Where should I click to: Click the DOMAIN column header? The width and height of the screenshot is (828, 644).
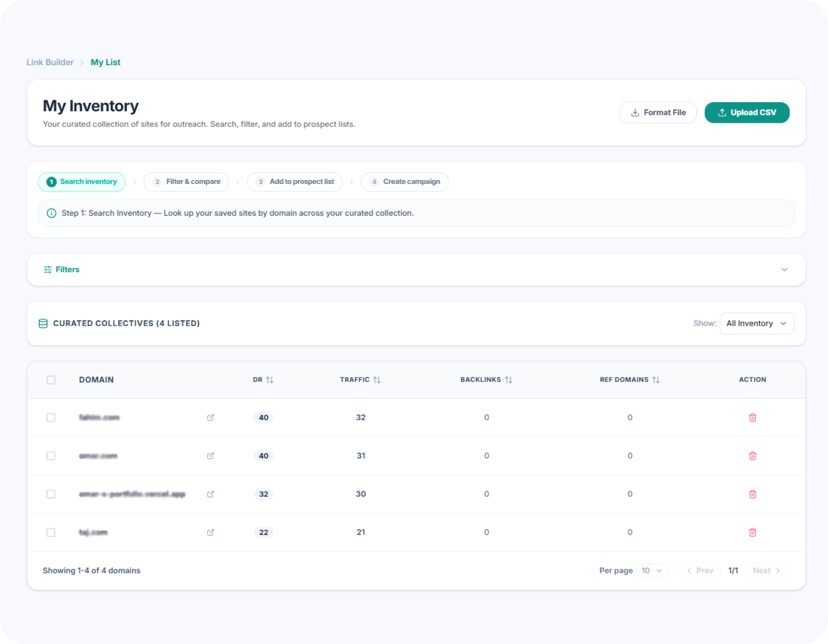click(96, 380)
